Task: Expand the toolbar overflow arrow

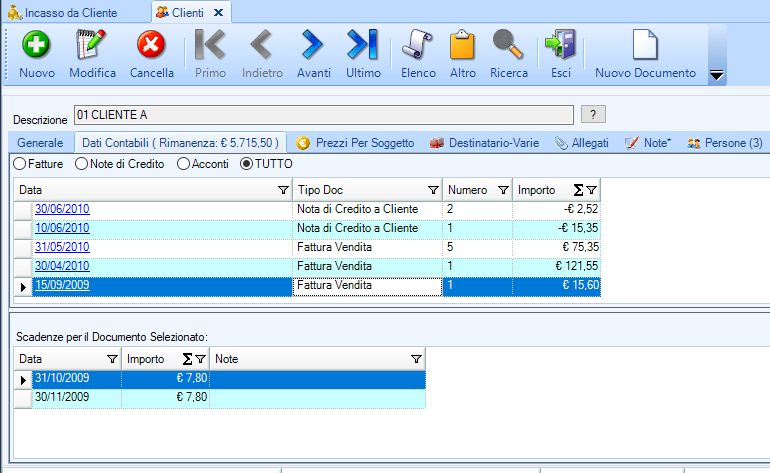Action: 716,75
